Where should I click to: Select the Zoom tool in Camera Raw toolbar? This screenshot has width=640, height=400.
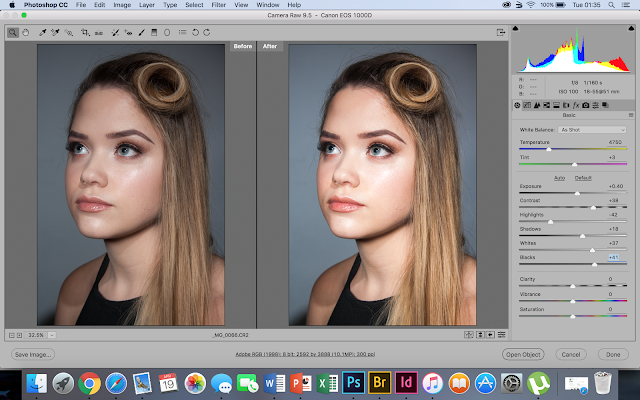12,32
